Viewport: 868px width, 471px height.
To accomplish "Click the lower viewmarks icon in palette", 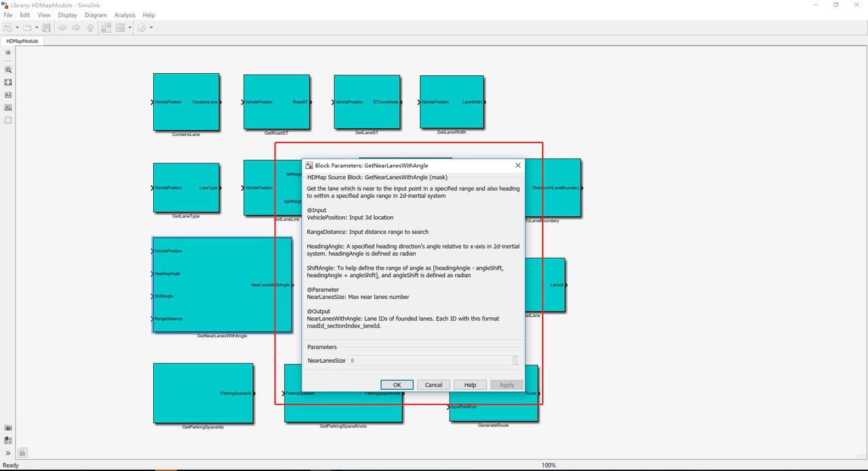I will pyautogui.click(x=8, y=440).
